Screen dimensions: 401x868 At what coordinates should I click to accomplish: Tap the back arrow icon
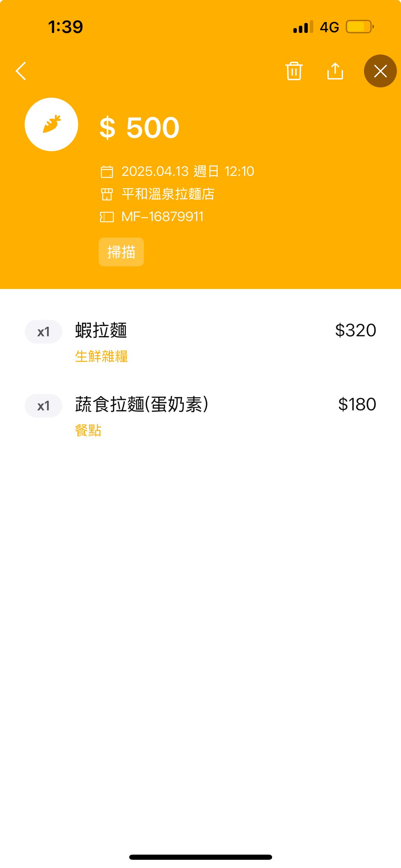(21, 71)
